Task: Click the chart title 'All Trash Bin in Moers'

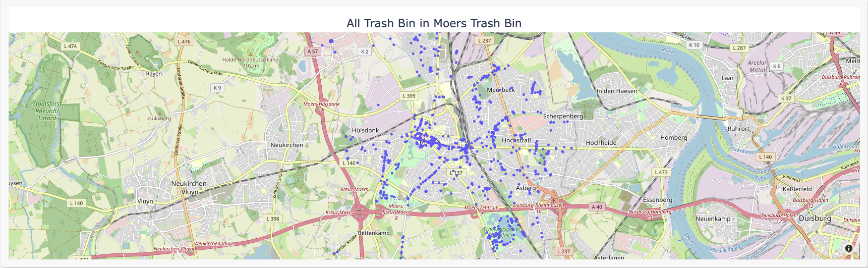Action: tap(434, 23)
